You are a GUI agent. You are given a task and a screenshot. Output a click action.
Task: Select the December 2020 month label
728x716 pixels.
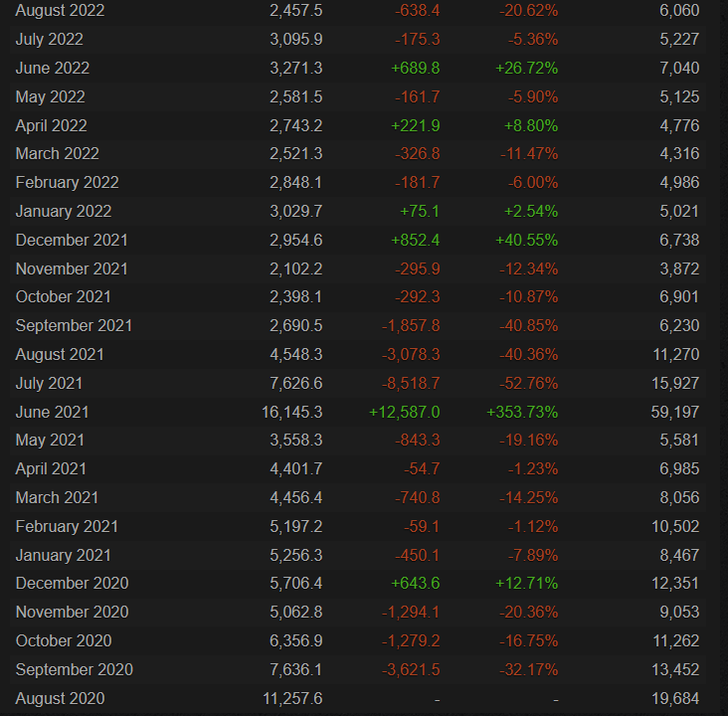(x=72, y=583)
